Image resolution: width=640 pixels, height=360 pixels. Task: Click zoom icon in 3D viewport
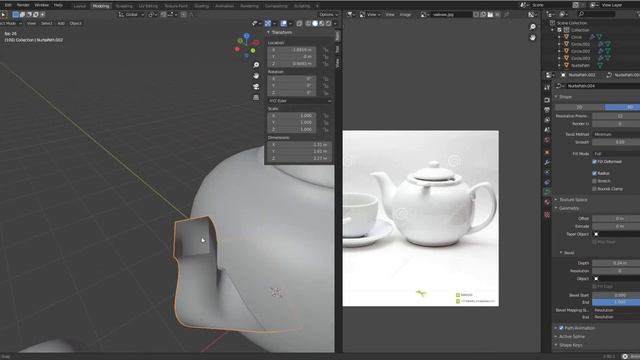(256, 65)
